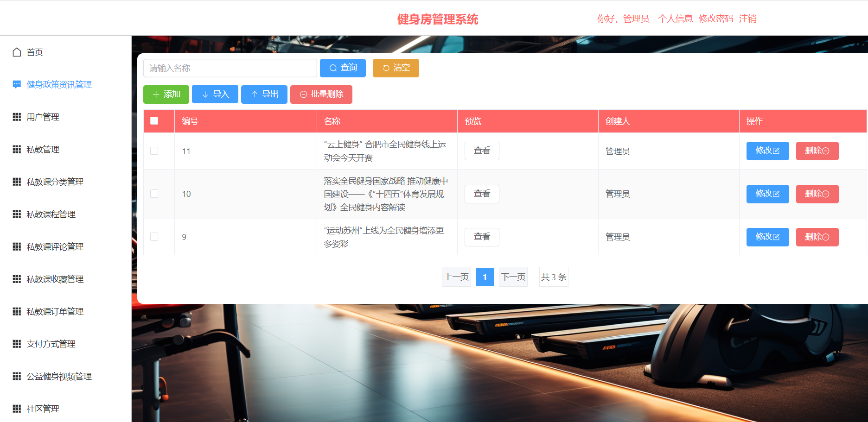Image resolution: width=868 pixels, height=422 pixels.
Task: Tick the checkbox for row 10
Action: coord(154,194)
